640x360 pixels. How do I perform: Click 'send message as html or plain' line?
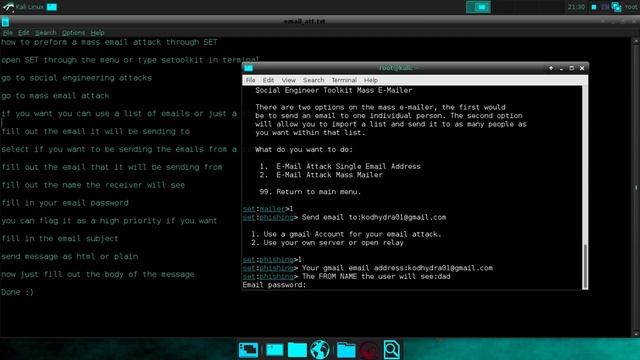(x=69, y=257)
